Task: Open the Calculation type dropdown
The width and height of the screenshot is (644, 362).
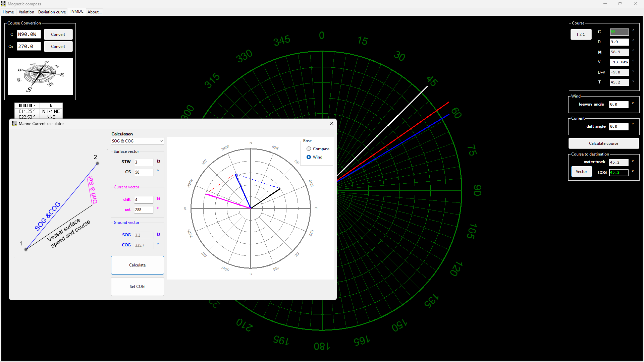Action: click(x=137, y=141)
